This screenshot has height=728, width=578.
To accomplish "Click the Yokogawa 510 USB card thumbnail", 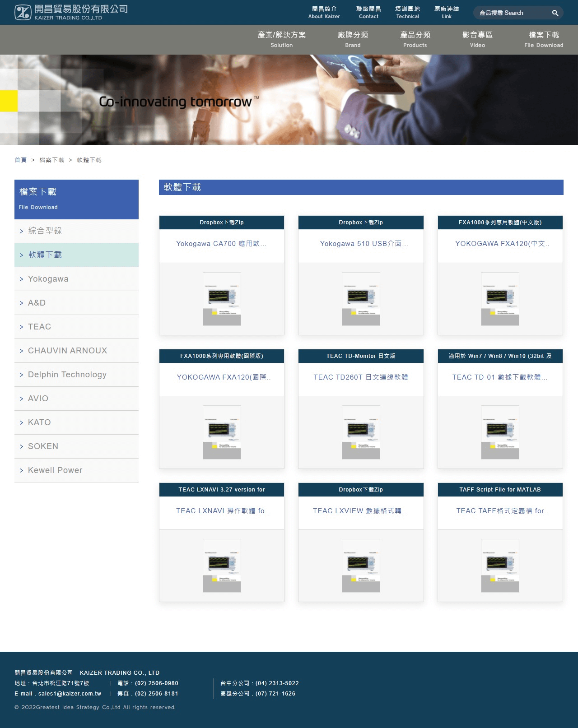I will 361,299.
